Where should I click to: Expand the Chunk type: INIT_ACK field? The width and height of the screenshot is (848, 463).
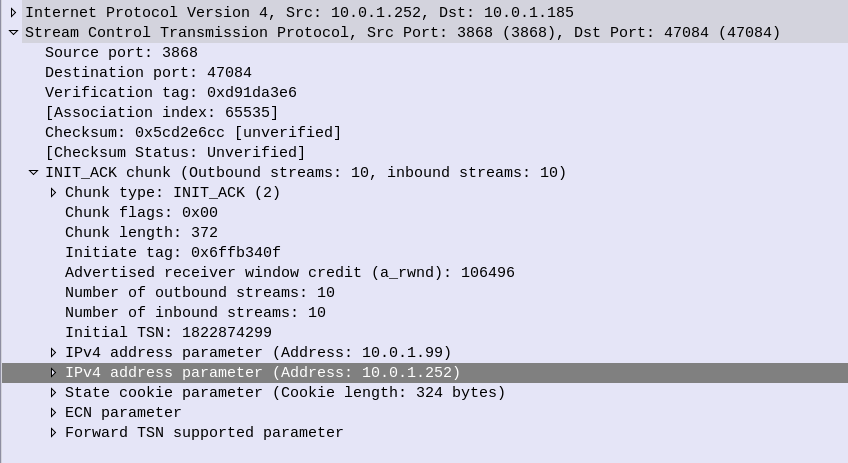pos(54,193)
